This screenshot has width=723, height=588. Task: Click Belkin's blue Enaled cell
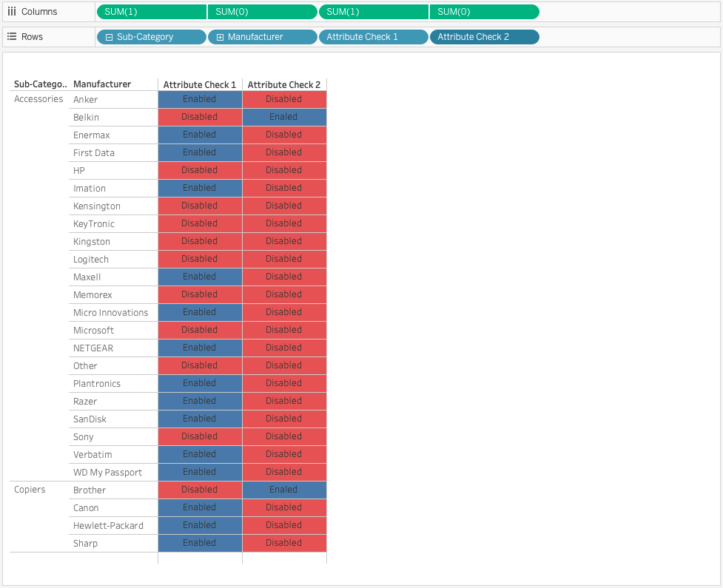284,117
